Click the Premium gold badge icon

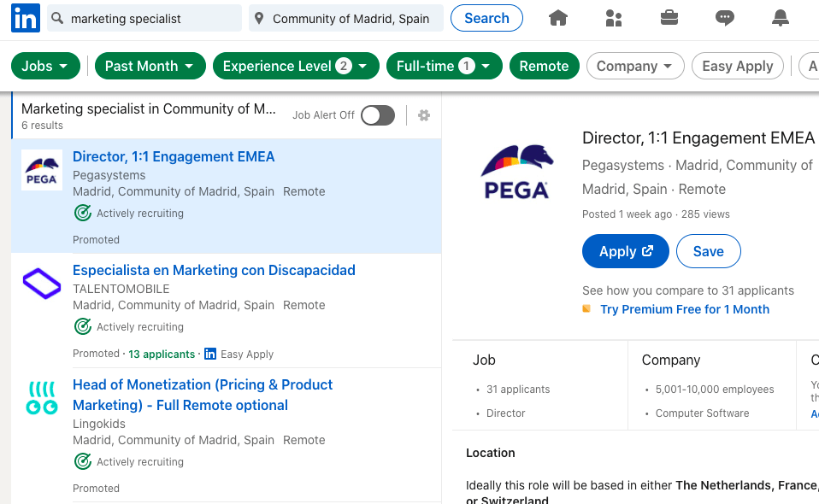[586, 309]
